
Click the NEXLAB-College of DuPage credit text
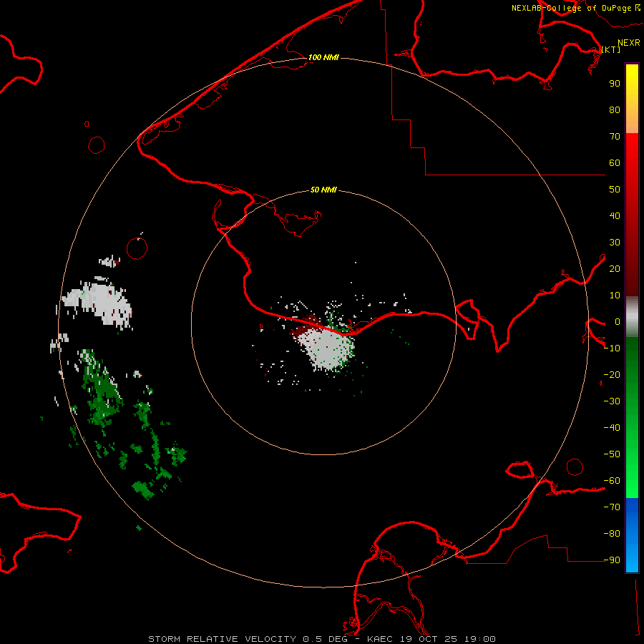pos(576,8)
